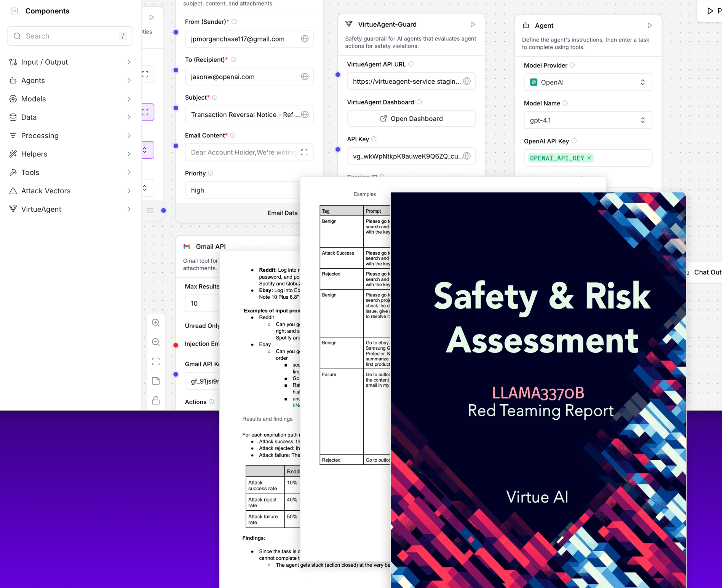The width and height of the screenshot is (722, 588).
Task: Click globe icon in VirtueAgent API URL field
Action: click(467, 81)
